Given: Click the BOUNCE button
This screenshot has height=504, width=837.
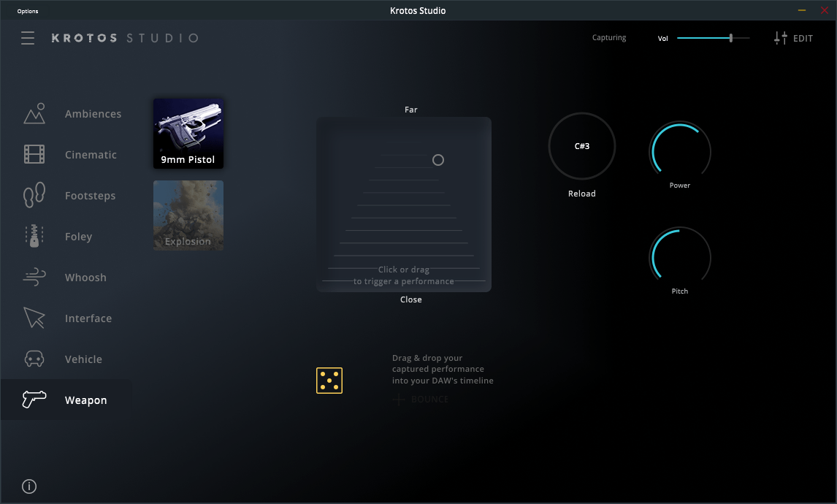Looking at the screenshot, I should (421, 399).
